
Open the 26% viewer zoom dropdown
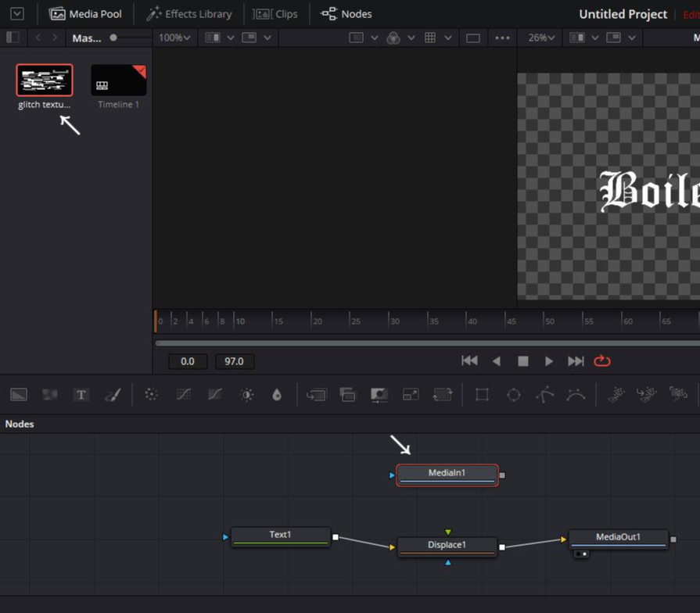click(x=541, y=38)
